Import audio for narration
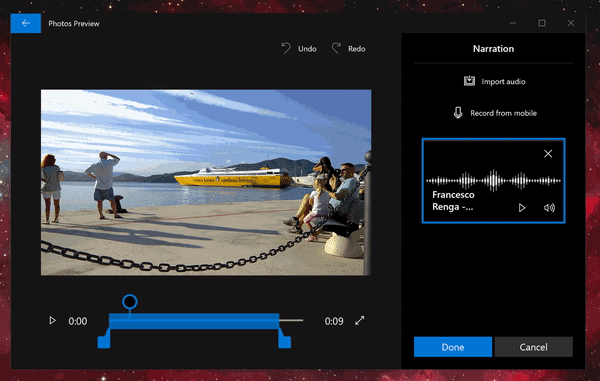Image resolution: width=600 pixels, height=381 pixels. (494, 81)
